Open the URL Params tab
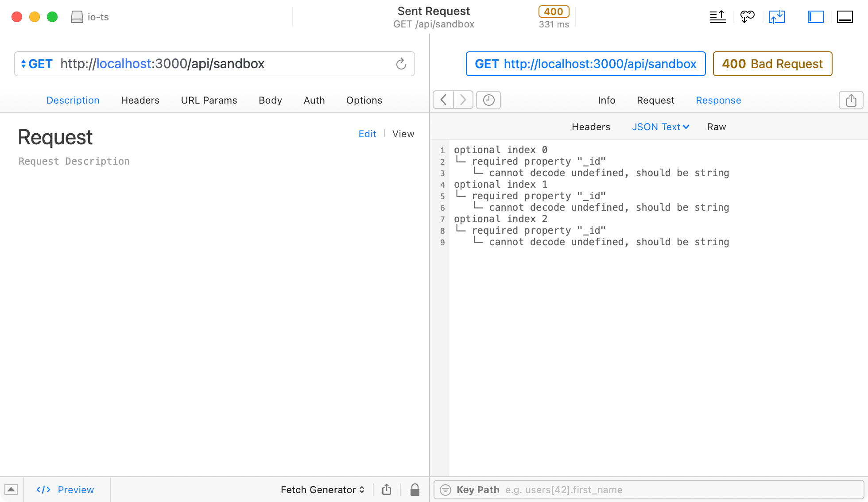The height and width of the screenshot is (502, 868). click(209, 100)
